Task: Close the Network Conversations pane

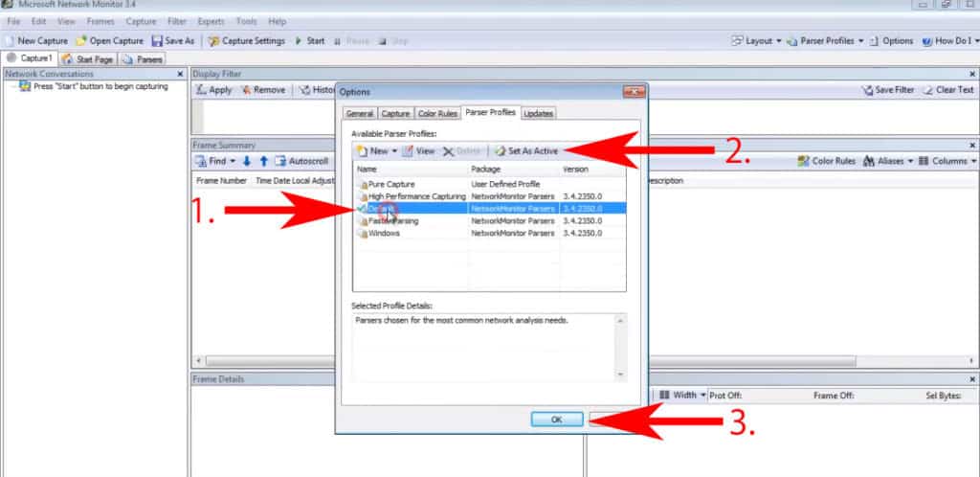Action: click(180, 74)
